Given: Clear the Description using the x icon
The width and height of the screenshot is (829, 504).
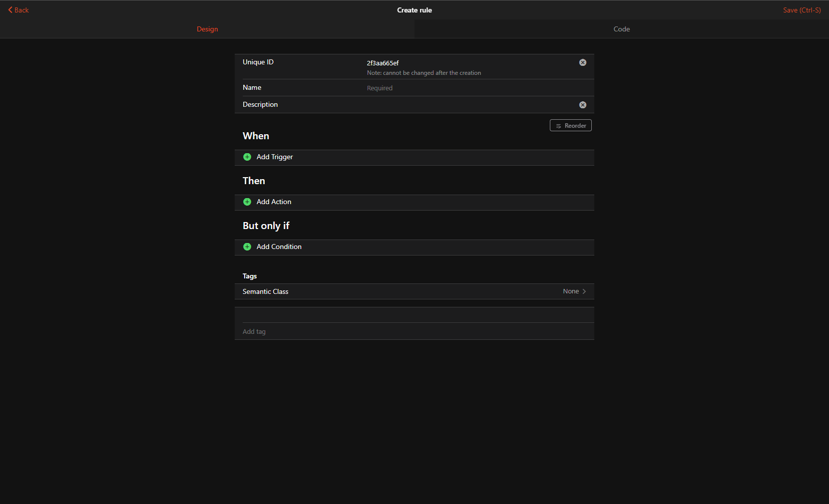Looking at the screenshot, I should click(582, 105).
